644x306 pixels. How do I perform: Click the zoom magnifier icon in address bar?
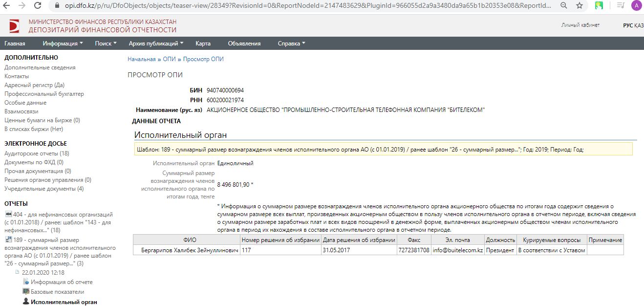[564, 6]
